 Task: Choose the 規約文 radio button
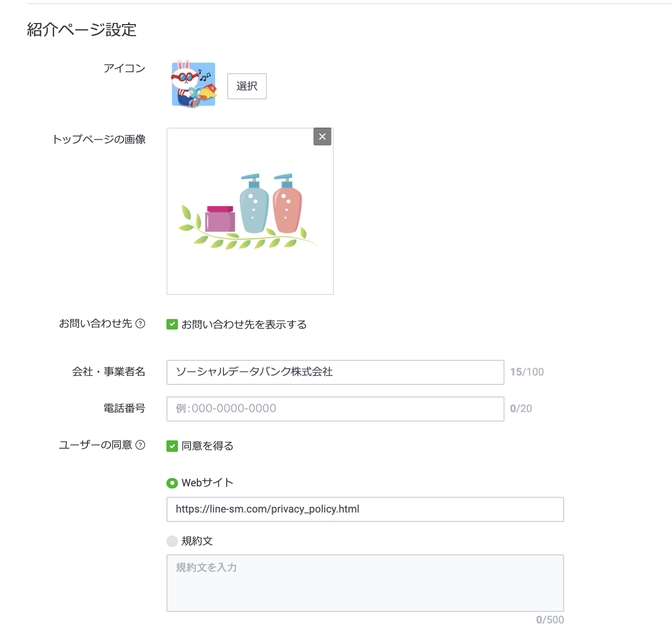click(172, 541)
